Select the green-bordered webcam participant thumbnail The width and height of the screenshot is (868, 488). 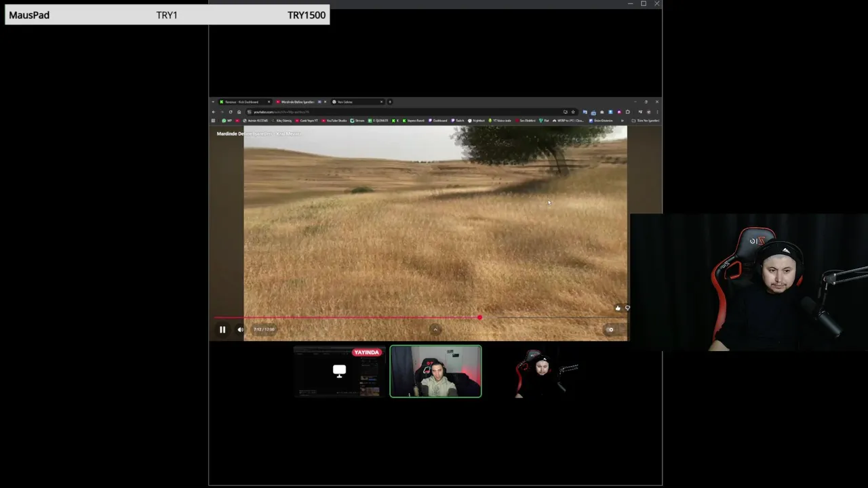[436, 371]
